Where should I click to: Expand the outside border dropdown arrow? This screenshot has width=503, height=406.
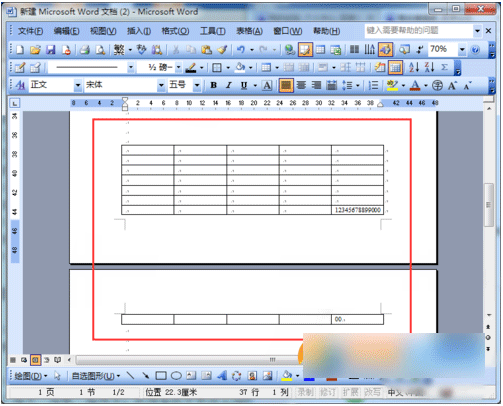[x=228, y=68]
